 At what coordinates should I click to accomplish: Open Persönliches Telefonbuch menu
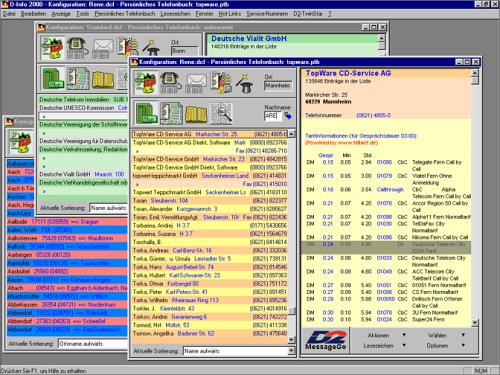tap(125, 14)
